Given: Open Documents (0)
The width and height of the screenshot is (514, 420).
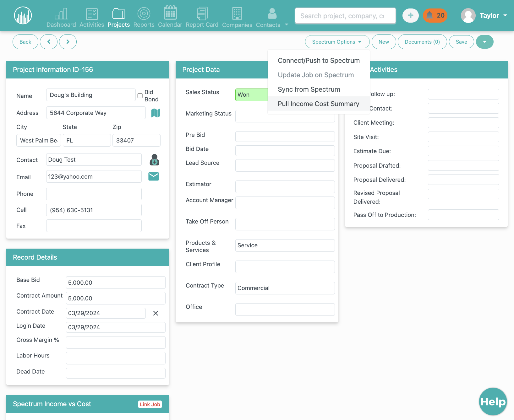Looking at the screenshot, I should click(422, 42).
